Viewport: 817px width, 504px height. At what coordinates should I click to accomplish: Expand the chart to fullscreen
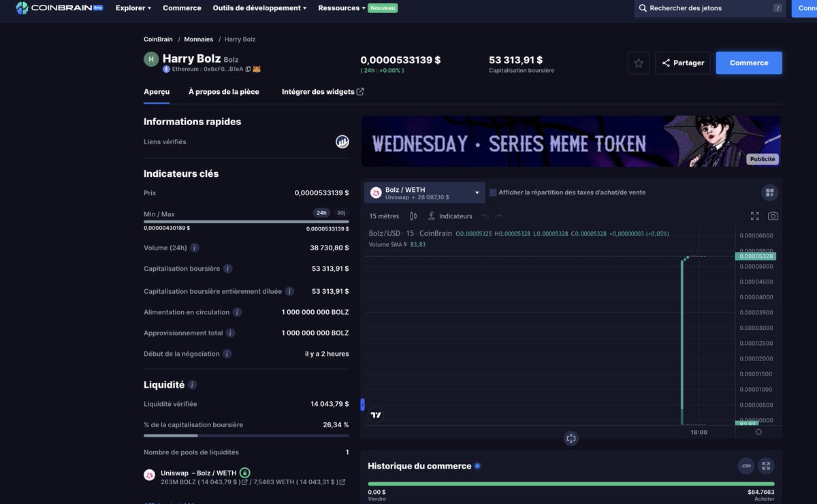click(755, 216)
